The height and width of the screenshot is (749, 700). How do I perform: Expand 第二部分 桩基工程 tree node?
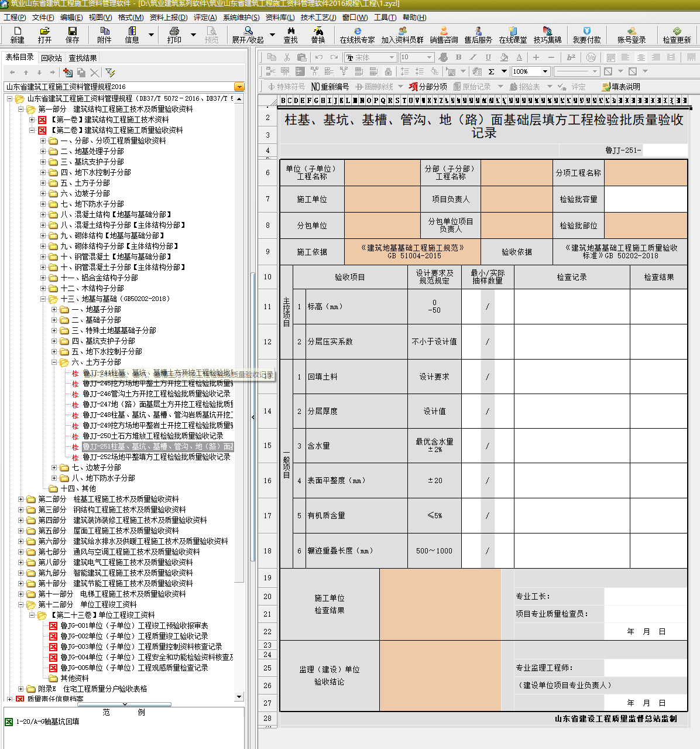click(x=20, y=499)
